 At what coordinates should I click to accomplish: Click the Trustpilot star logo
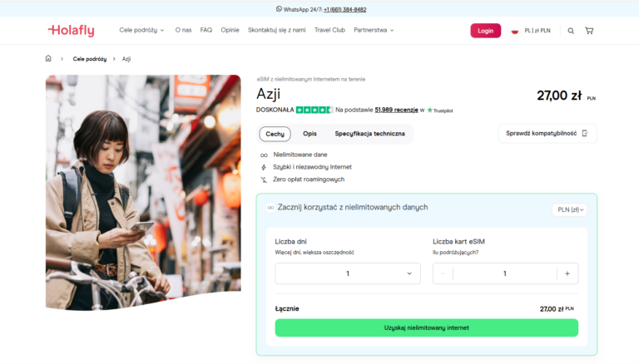(429, 110)
